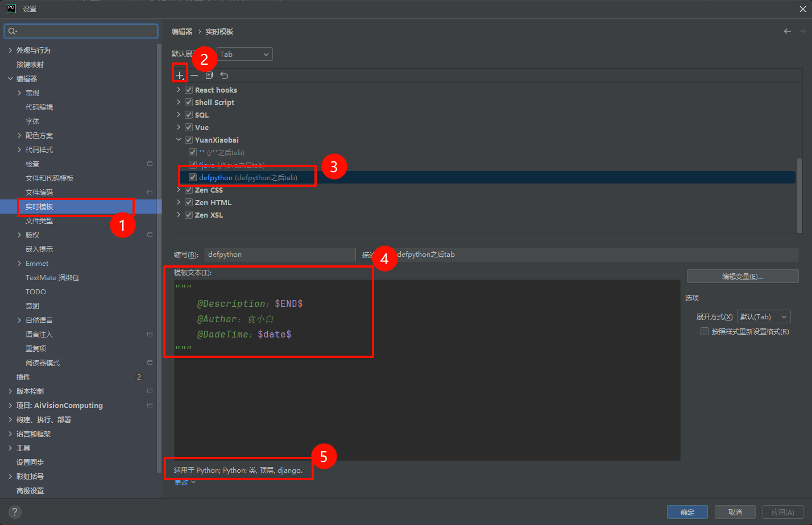Toggle the SQL group checkbox

click(189, 115)
